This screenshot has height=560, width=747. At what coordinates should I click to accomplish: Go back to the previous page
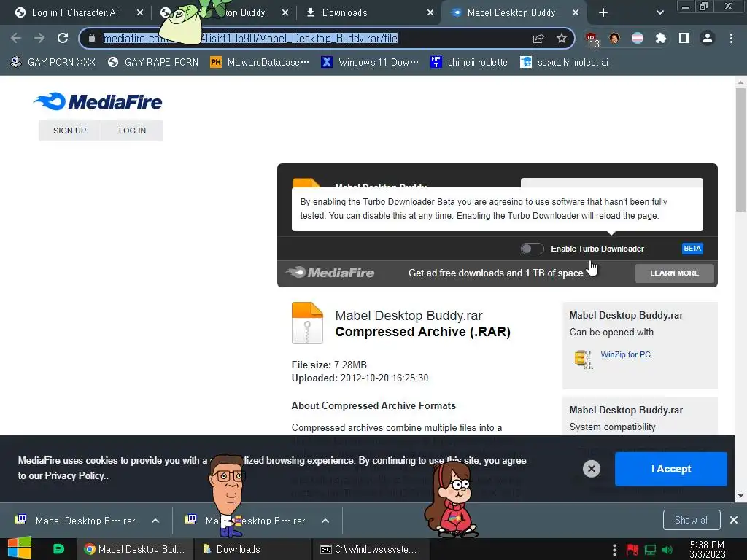coord(16,38)
